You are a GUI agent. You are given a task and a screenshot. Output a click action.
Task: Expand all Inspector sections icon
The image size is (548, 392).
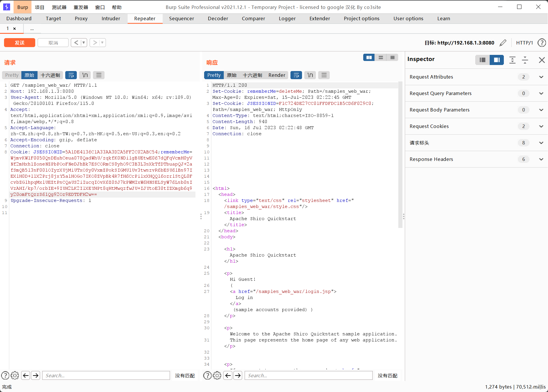pos(512,60)
